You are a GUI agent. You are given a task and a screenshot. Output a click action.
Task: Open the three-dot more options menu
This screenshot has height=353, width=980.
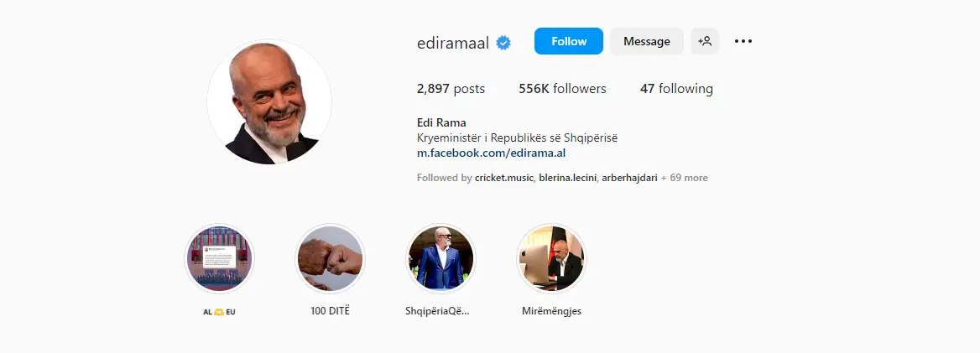[x=743, y=41]
